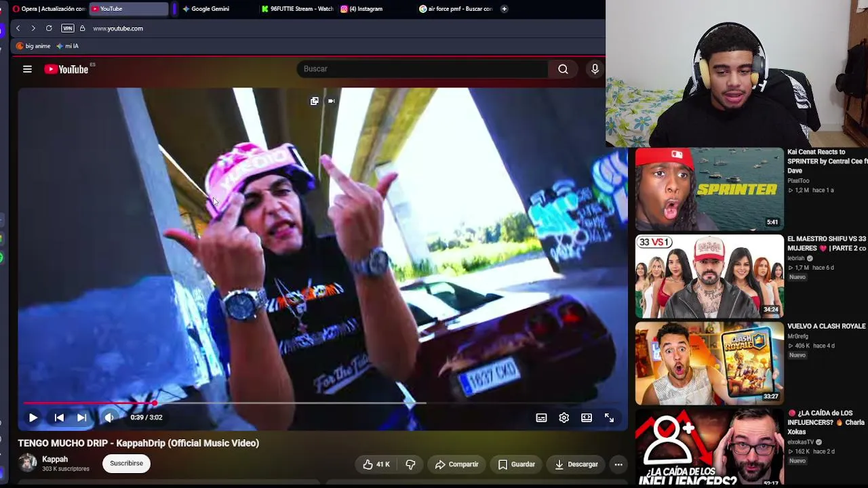
Task: Open title 'VUELVO A CLASH ROYALE'
Action: (x=827, y=326)
